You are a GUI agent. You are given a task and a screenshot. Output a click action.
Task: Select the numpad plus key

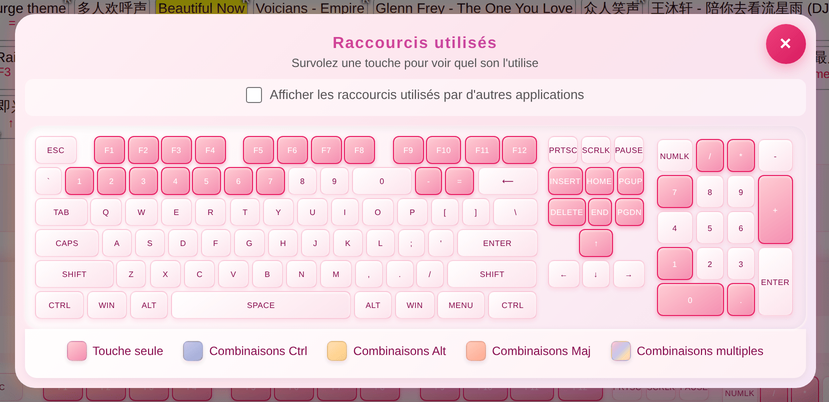775,210
